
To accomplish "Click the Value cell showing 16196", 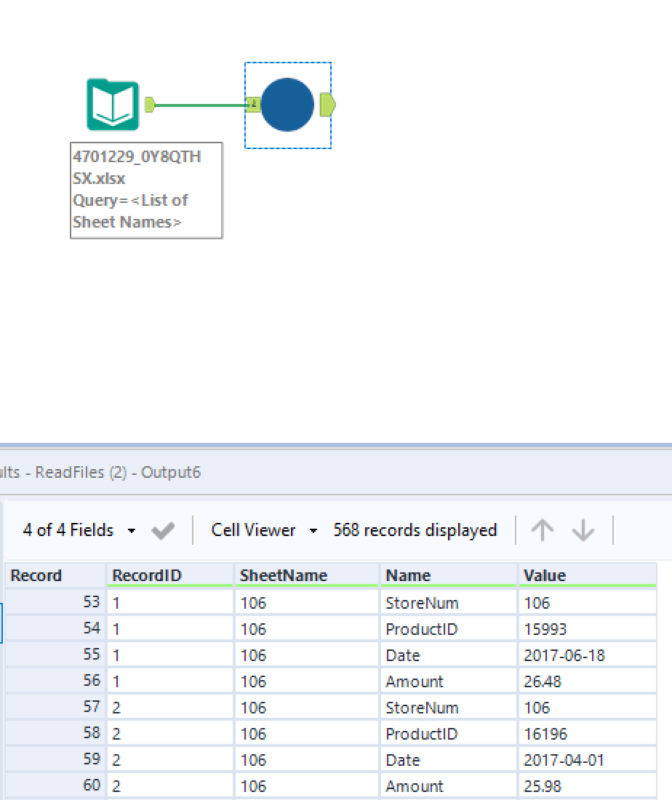I will click(545, 734).
